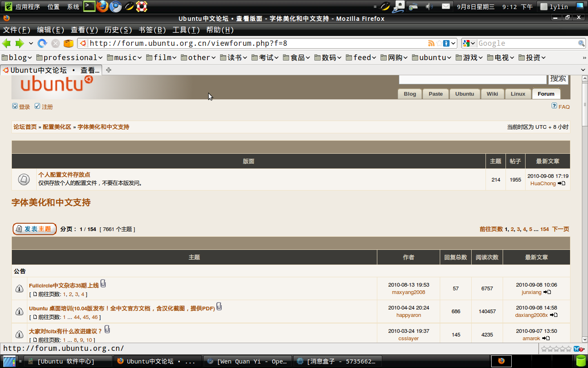Click the page vertical scrollbar thumb
This screenshot has width=588, height=368.
pos(584,105)
